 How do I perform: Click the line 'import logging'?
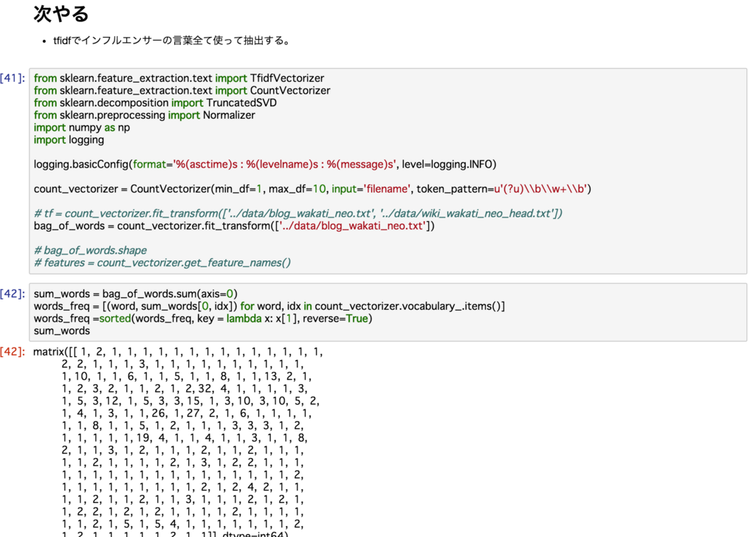(x=69, y=139)
